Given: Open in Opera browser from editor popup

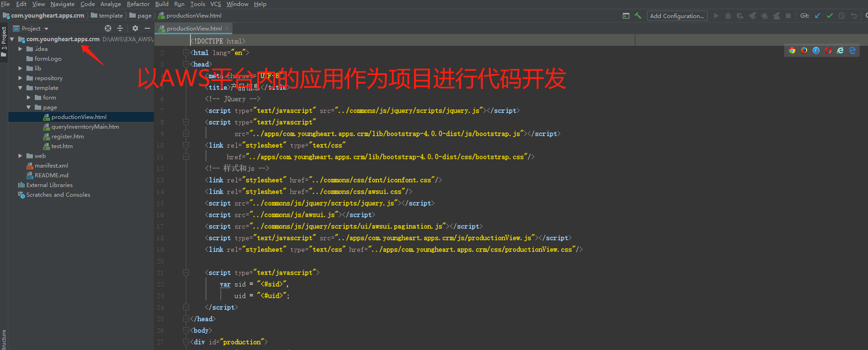Looking at the screenshot, I should click(x=828, y=50).
